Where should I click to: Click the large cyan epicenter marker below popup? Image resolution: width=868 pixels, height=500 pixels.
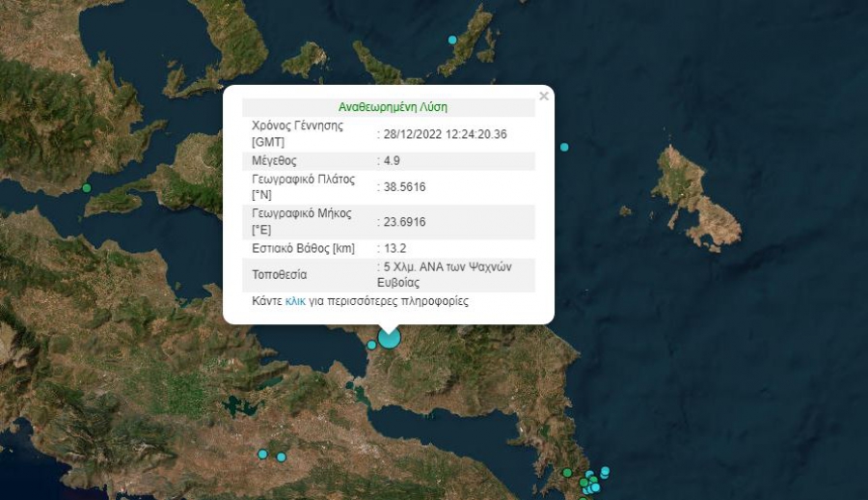389,337
